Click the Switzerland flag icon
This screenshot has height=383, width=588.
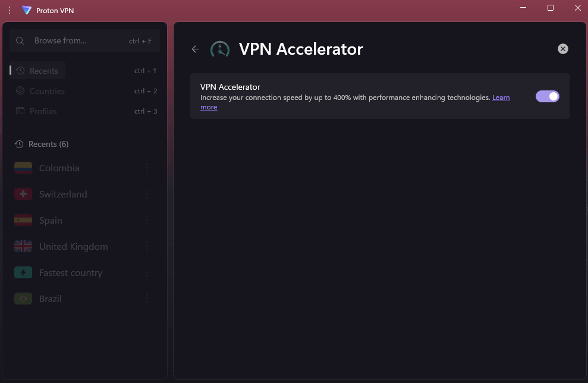[23, 194]
